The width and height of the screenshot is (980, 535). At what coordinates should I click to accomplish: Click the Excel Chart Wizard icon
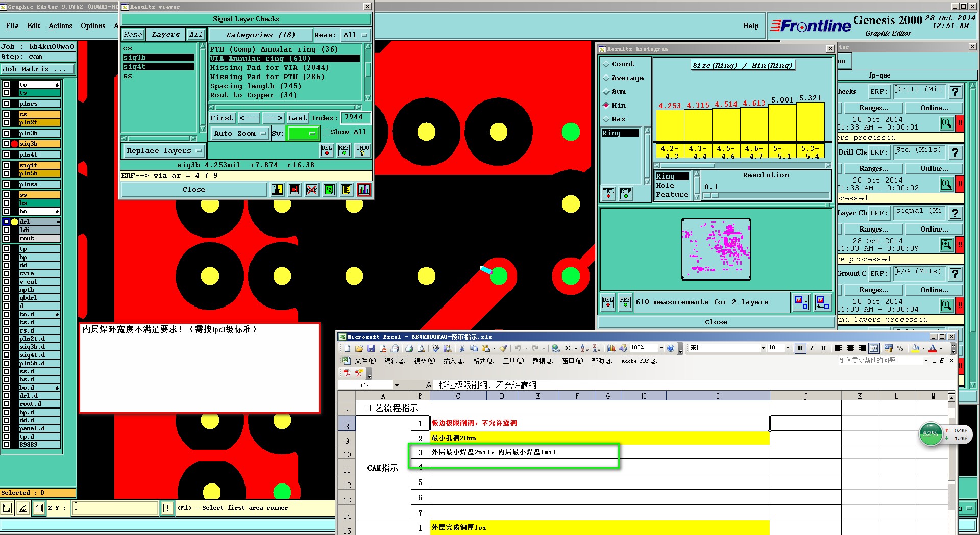tap(611, 348)
